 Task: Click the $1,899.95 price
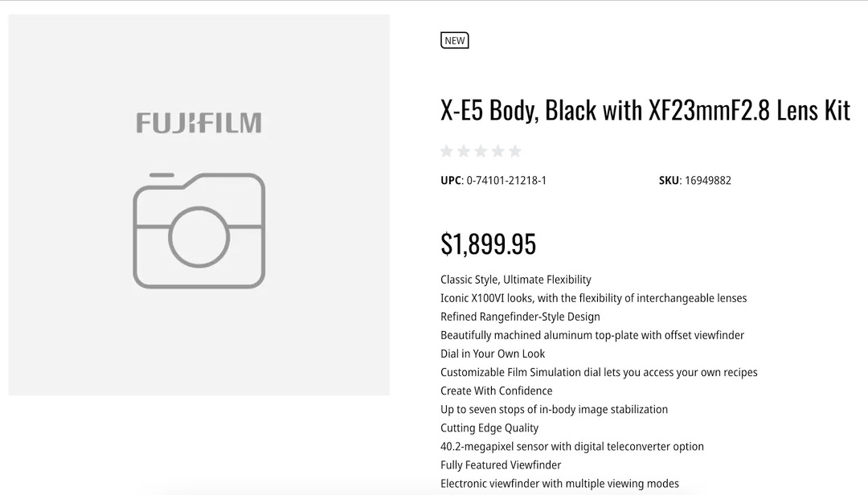[488, 244]
